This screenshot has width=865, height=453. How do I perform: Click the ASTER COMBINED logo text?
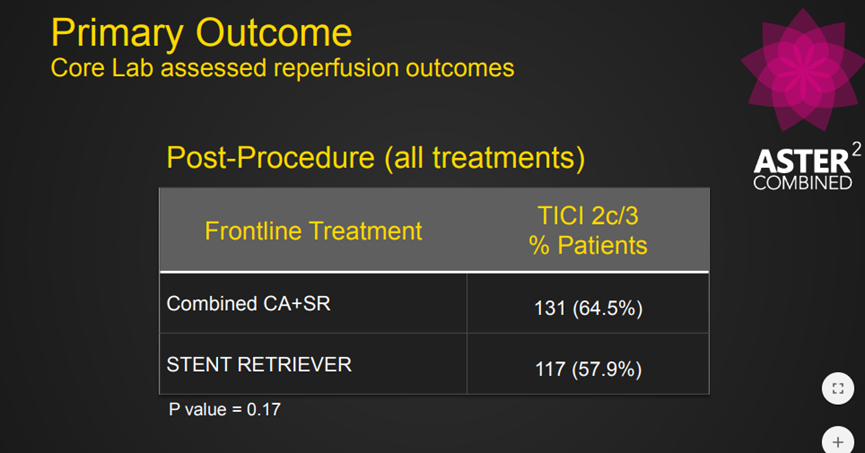tap(803, 170)
